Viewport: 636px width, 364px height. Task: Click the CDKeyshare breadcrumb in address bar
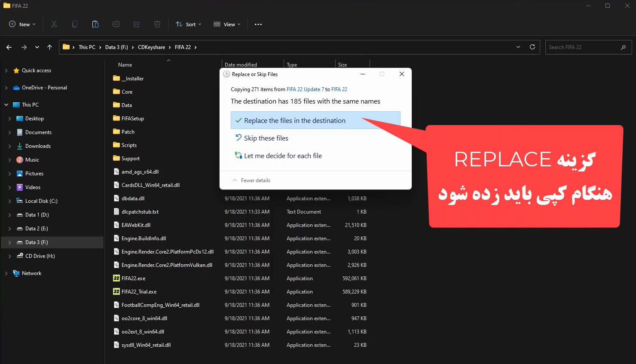151,47
